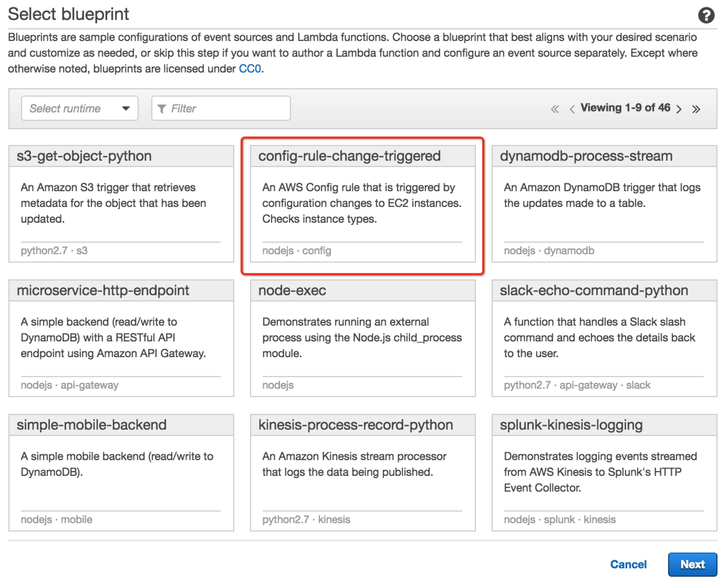Open the help question mark icon
The height and width of the screenshot is (583, 728).
[x=706, y=15]
